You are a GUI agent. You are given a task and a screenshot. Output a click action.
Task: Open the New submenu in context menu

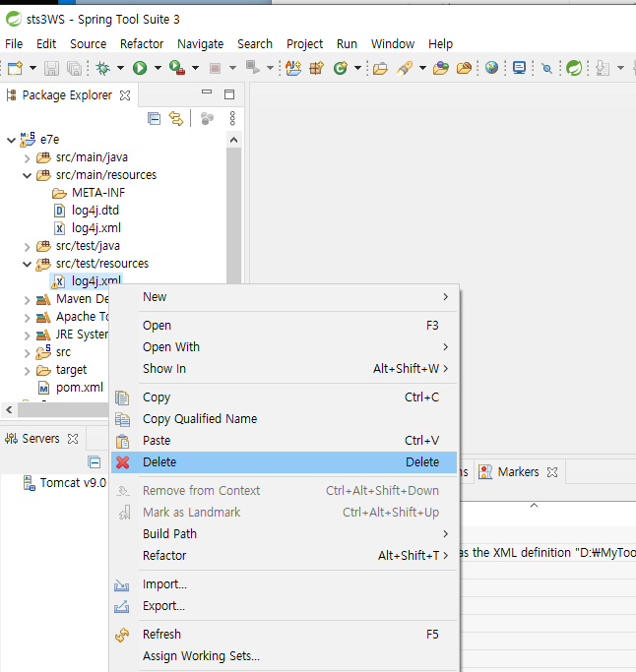coord(284,297)
